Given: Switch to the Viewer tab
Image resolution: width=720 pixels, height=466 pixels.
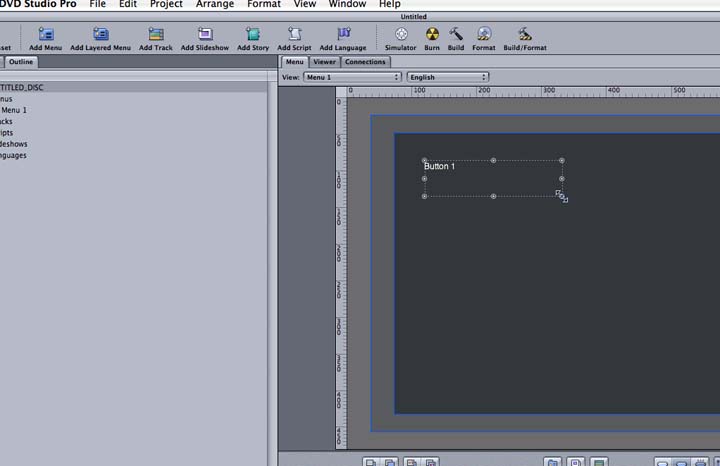Looking at the screenshot, I should tap(324, 62).
